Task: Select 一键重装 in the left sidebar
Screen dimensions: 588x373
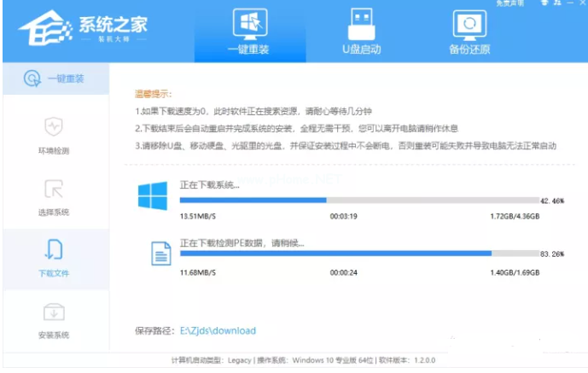Action: tap(55, 79)
